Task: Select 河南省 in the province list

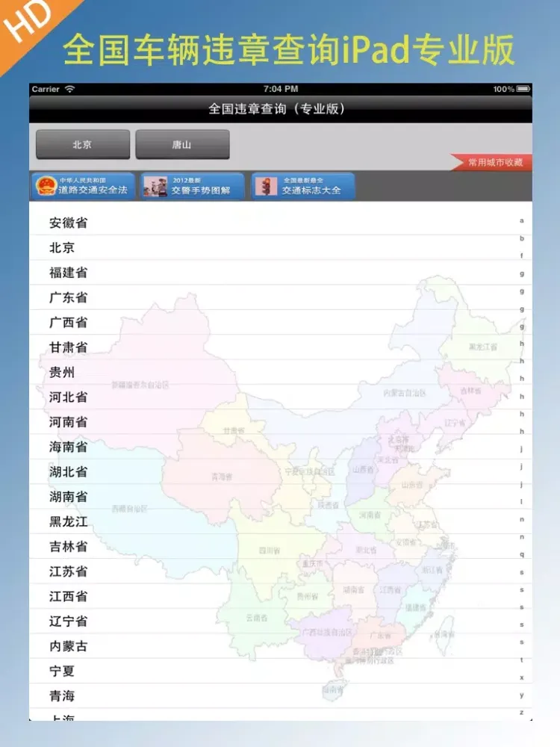Action: tap(281, 421)
